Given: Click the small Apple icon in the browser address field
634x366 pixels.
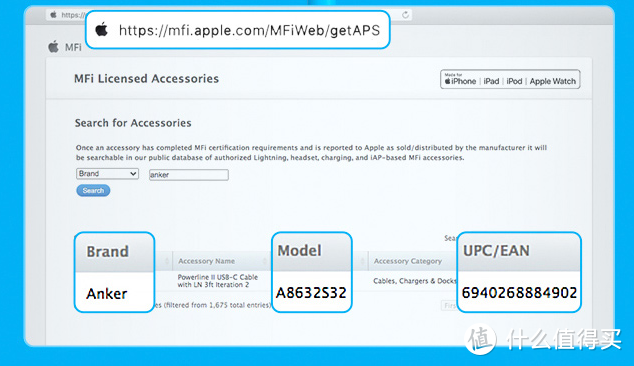Looking at the screenshot, I should coord(53,15).
